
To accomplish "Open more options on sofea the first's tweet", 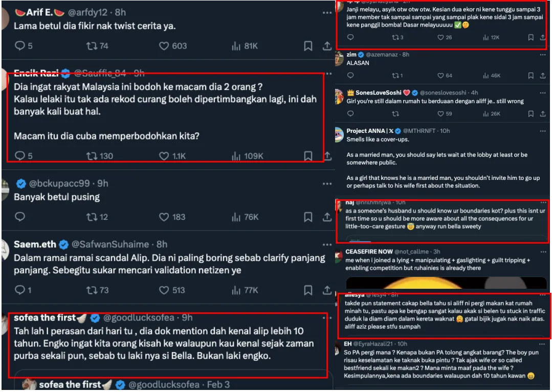I will pos(327,318).
